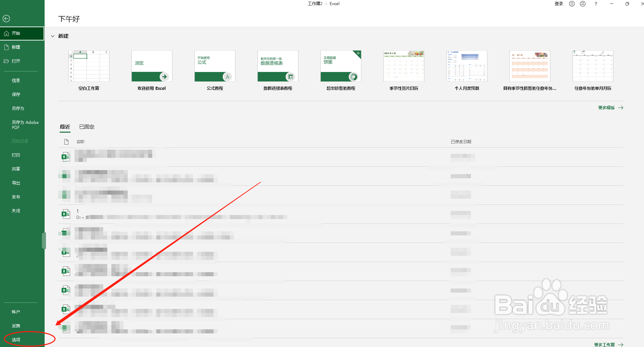644x347 pixels.
Task: Click the open folder icon beside 打开
Action: 6,61
